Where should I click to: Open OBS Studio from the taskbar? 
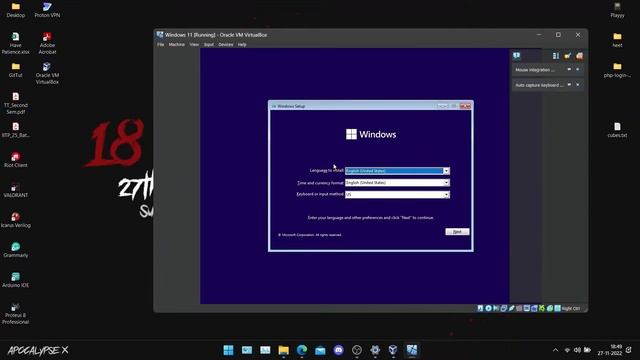point(357,350)
